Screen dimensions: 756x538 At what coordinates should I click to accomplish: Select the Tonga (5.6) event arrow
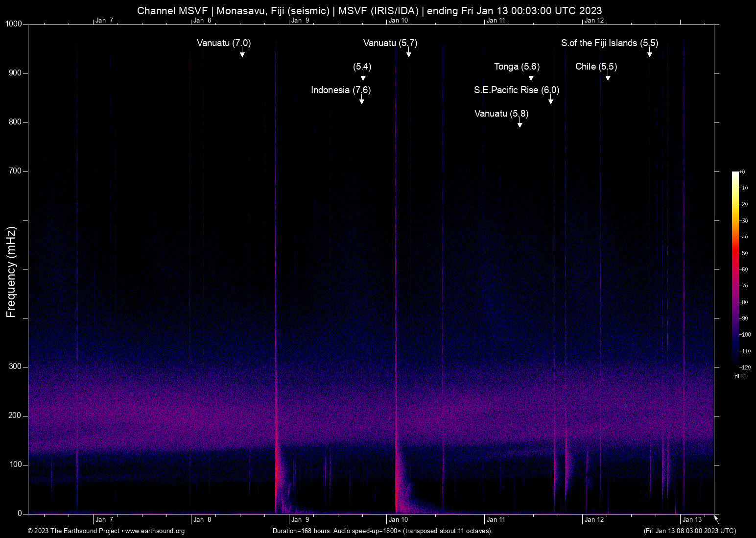click(531, 77)
